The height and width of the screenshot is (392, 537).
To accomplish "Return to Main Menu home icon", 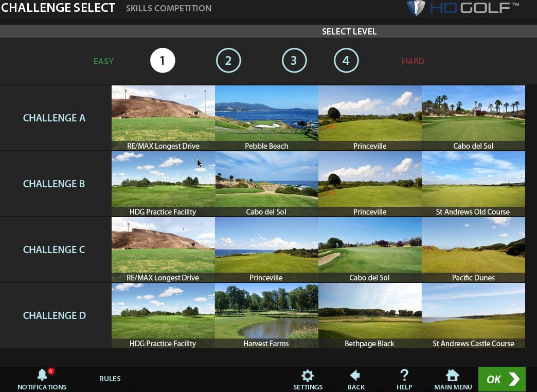I will [453, 376].
